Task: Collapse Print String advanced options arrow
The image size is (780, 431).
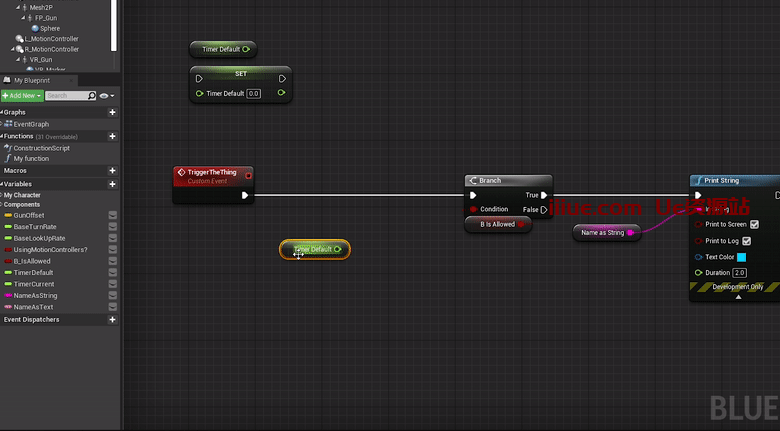Action: 738,297
